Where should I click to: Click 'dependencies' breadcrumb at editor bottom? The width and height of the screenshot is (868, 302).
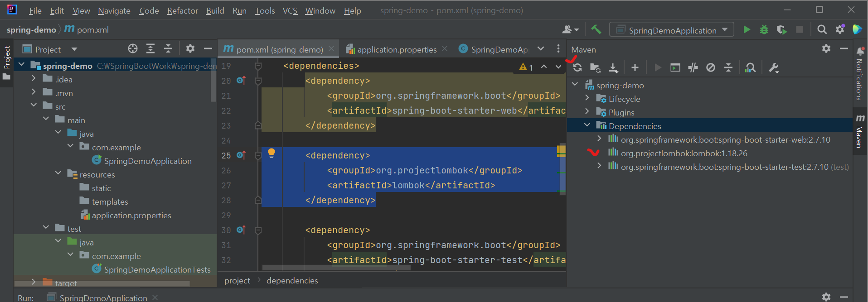pyautogui.click(x=292, y=281)
